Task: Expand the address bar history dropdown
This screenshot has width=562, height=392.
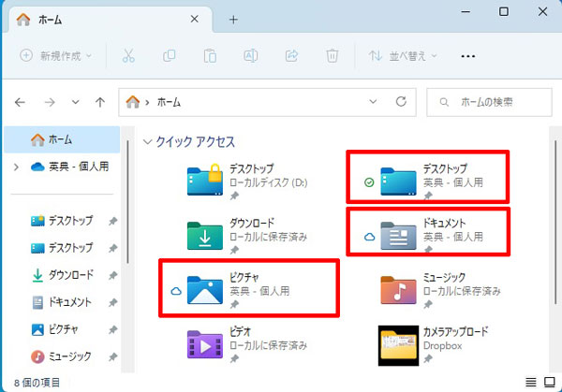Action: pos(373,102)
